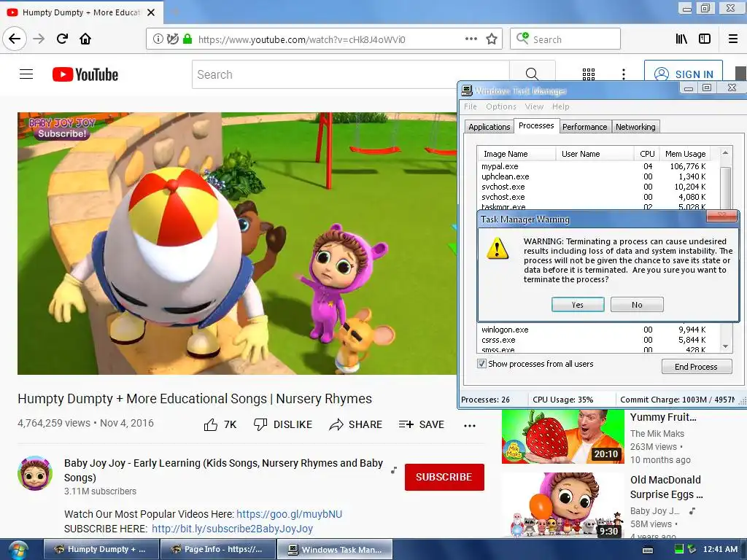Click the browser forward arrow
This screenshot has height=560, width=747.
coord(39,39)
